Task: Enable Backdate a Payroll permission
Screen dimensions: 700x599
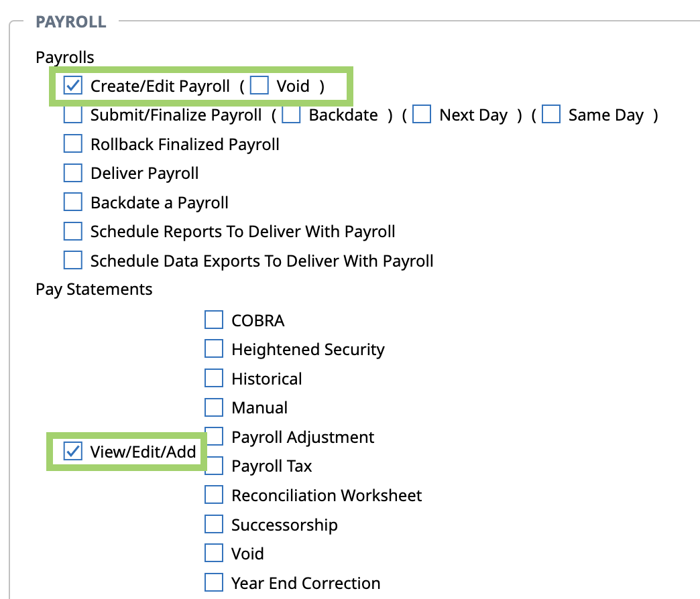Action: point(73,202)
